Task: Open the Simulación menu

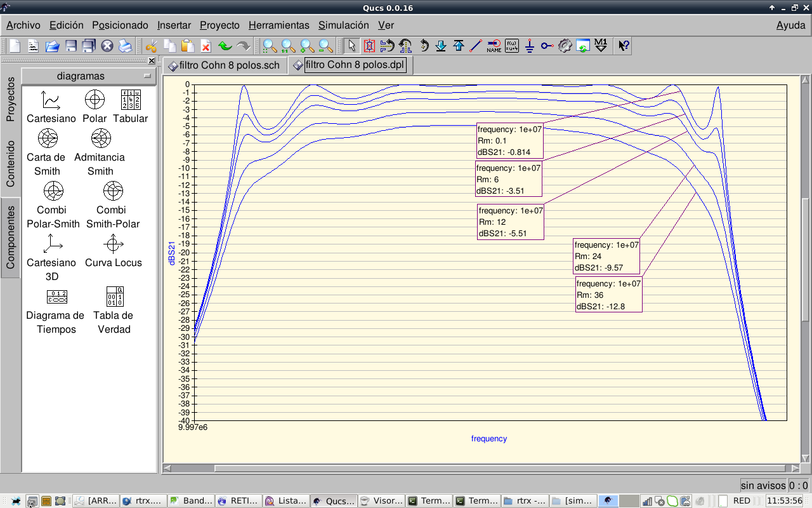Action: 343,25
